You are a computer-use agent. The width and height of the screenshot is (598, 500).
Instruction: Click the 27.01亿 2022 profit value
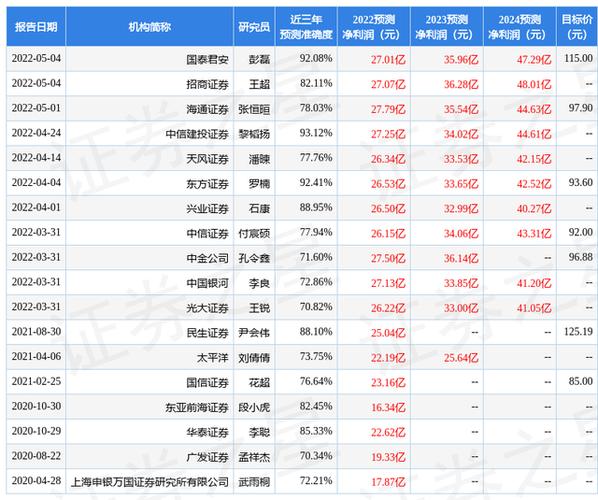point(388,59)
